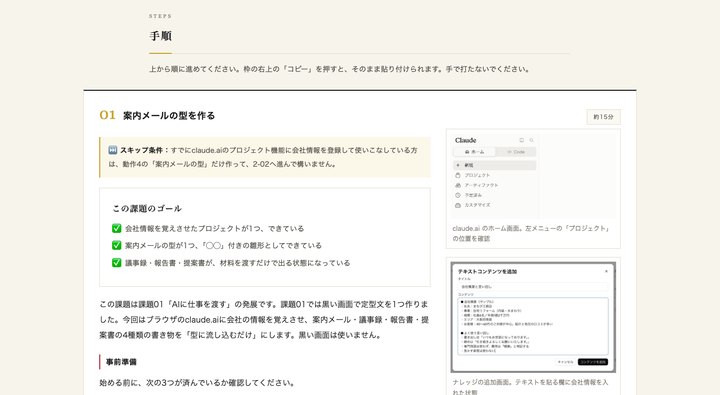Click the text 議事録・報告書・提案書が、材料を渡すだけで出る状態になっている

pos(237,263)
